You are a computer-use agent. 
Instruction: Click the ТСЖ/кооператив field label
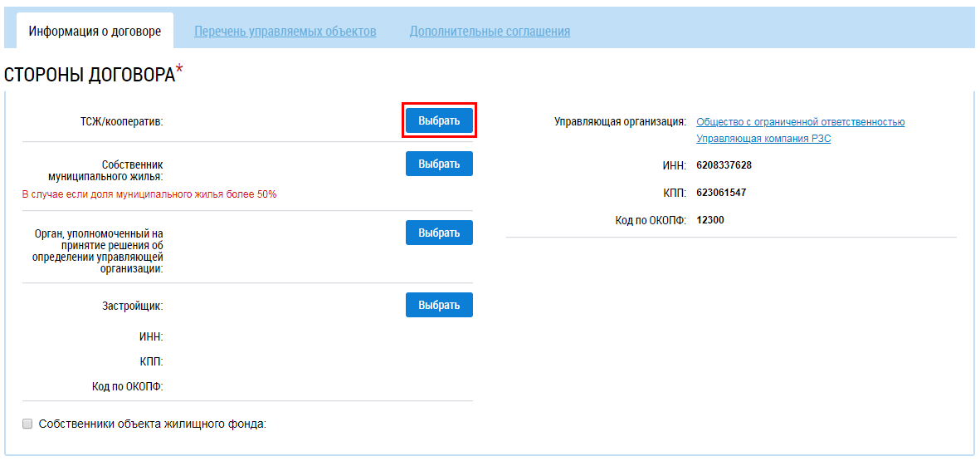118,122
